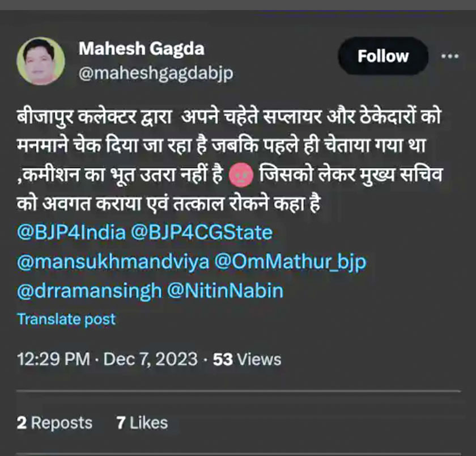
Task: Open the Mahesh Gagda display name
Action: [x=142, y=48]
